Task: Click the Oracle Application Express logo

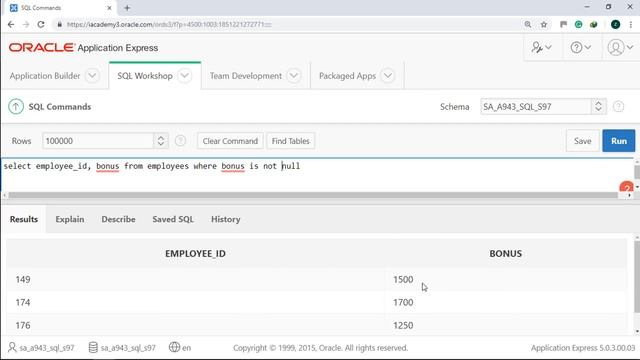Action: [x=83, y=48]
